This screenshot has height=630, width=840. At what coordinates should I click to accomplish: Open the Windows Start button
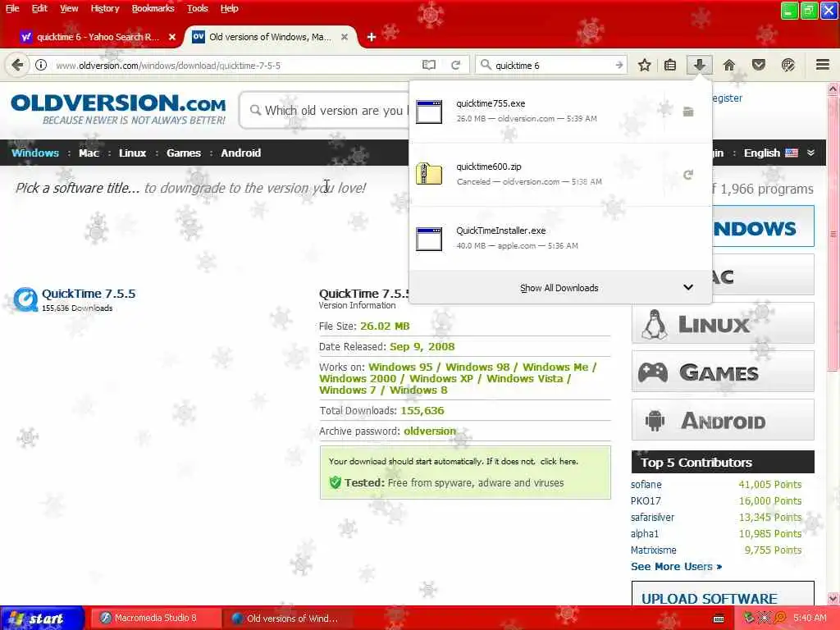coord(42,619)
